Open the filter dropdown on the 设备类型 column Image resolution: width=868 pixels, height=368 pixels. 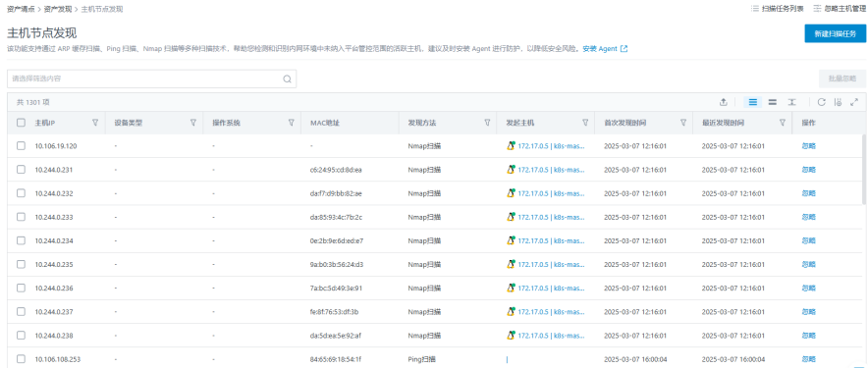point(192,123)
